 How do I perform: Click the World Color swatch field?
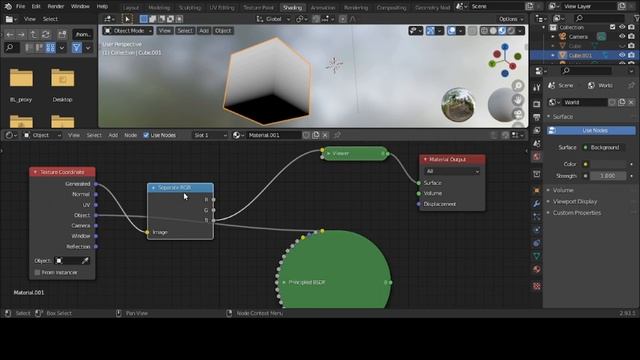point(608,164)
